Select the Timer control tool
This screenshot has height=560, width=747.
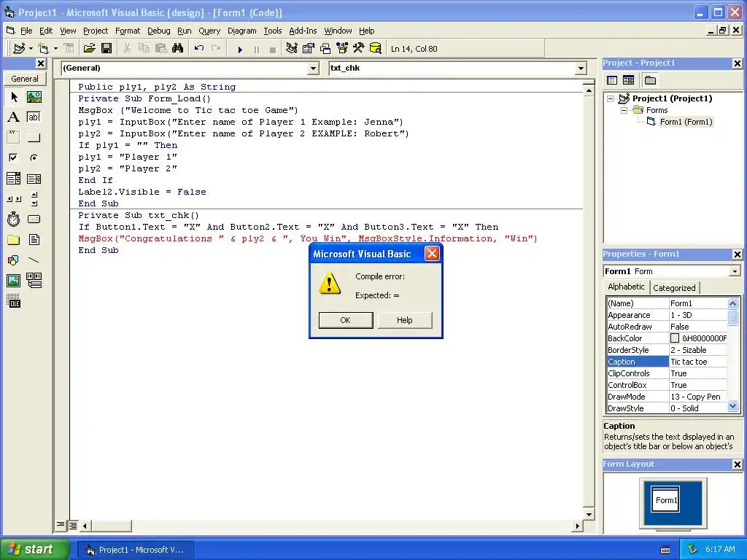14,219
